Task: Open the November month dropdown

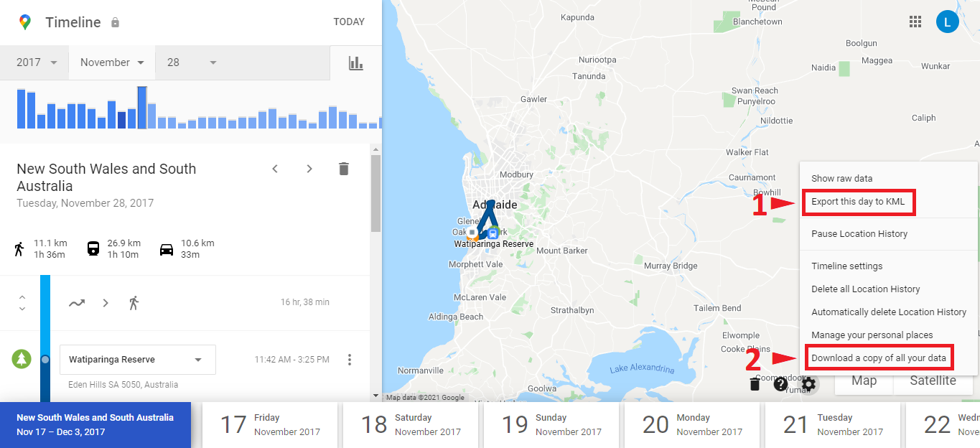Action: click(112, 62)
